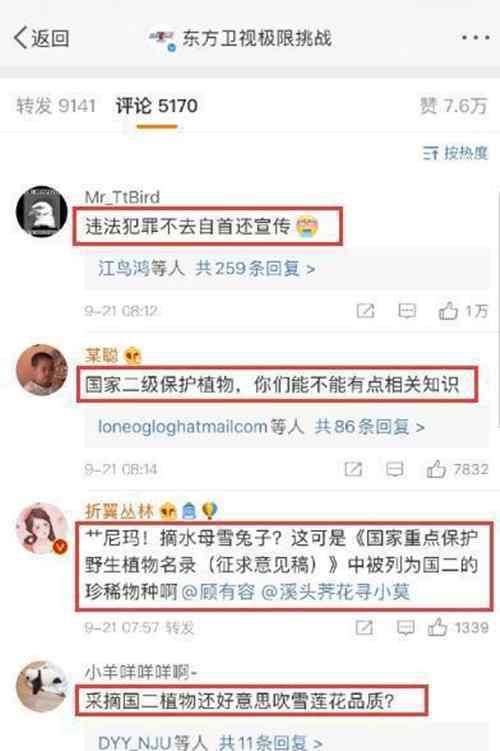This screenshot has width=500, height=751.
Task: Open the 按热度 sort order selector
Action: 455,153
